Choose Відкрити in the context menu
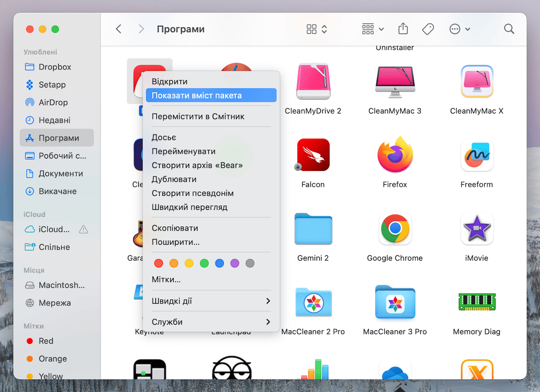Image resolution: width=540 pixels, height=392 pixels. coord(211,82)
